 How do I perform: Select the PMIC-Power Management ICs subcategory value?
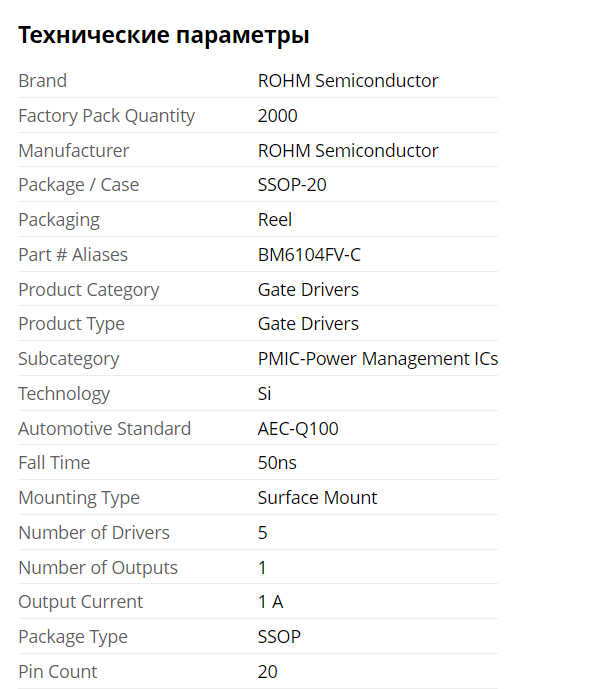(x=378, y=359)
